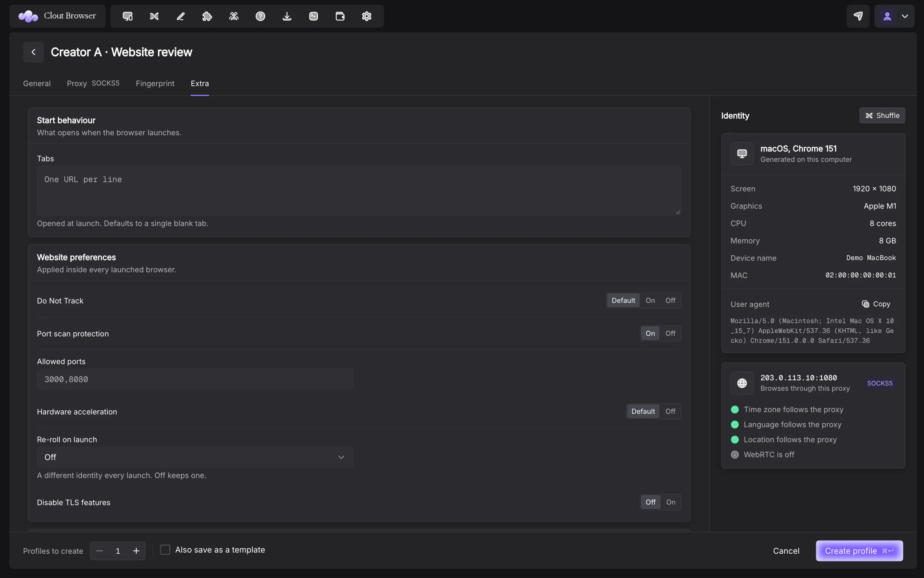Open the terminal console icon

click(313, 16)
